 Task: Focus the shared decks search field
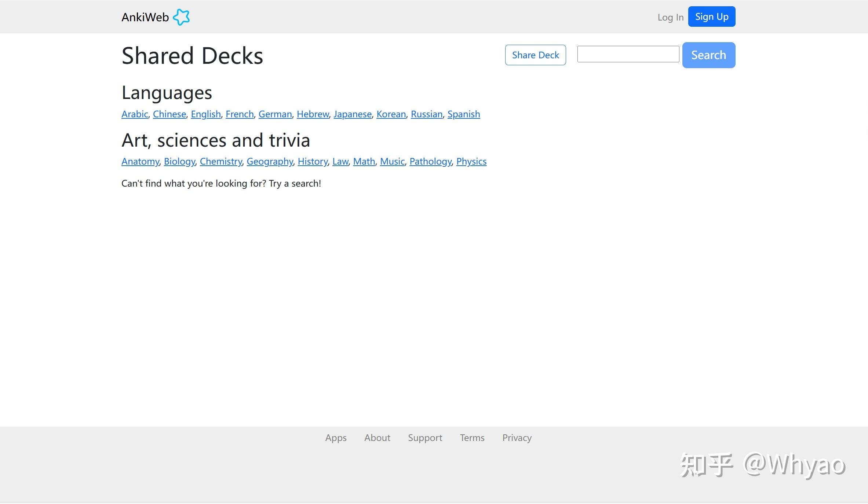pyautogui.click(x=628, y=54)
